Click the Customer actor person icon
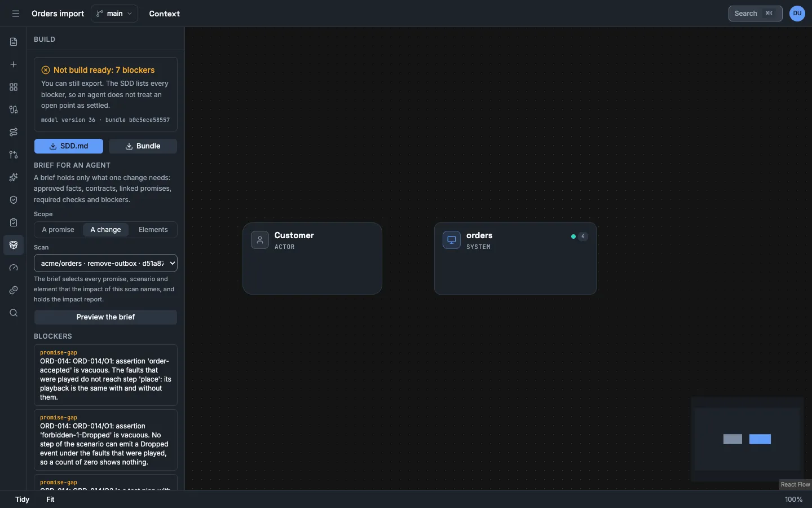 260,240
